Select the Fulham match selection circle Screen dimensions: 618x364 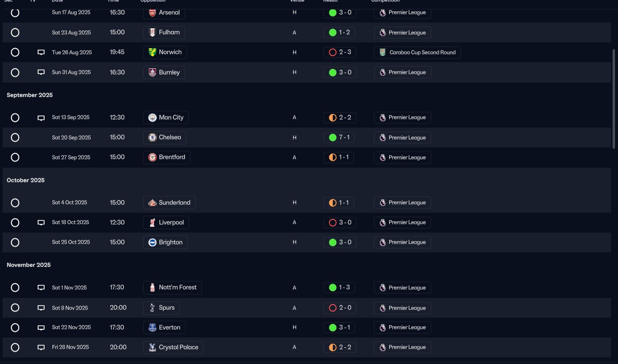(15, 33)
